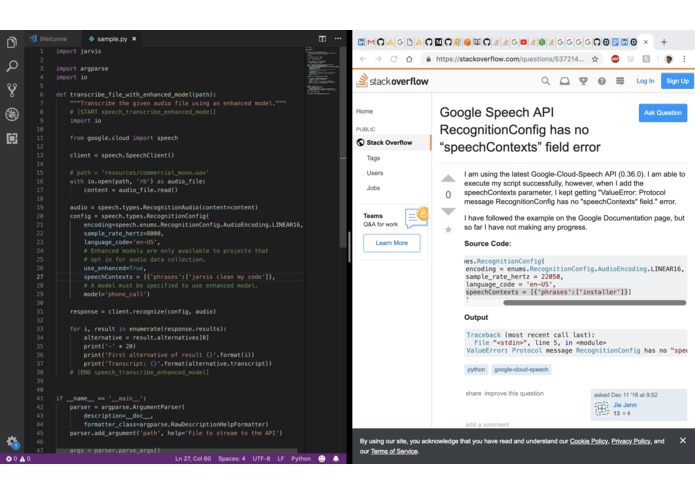Open Stack Overflow search magnifier
The width and height of the screenshot is (695, 494).
click(546, 81)
